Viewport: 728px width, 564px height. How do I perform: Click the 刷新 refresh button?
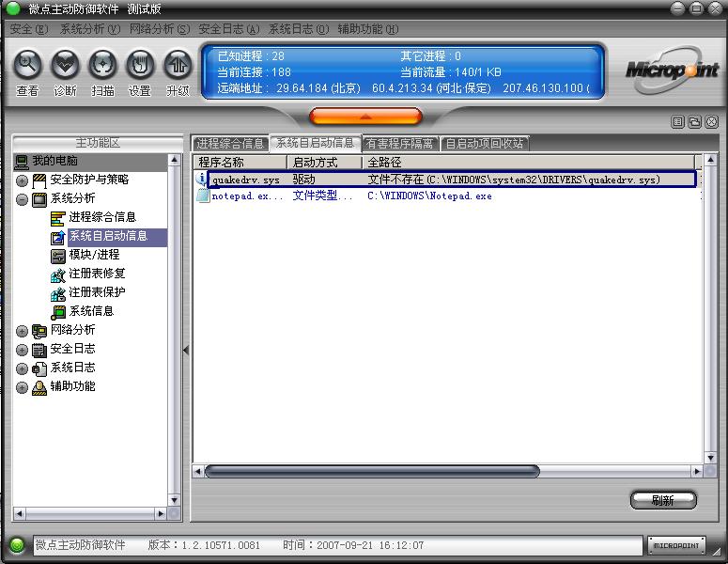pyautogui.click(x=663, y=500)
